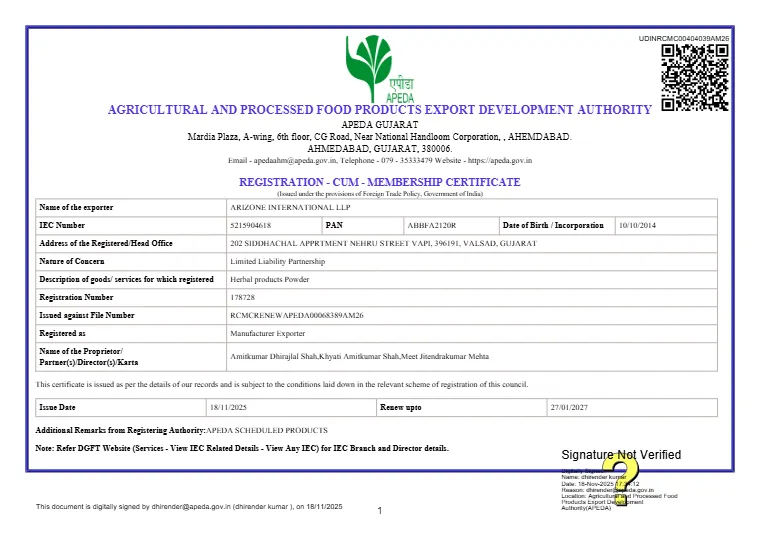Click the Additional Remarks line
Screen dimensions: 760x540
181,430
